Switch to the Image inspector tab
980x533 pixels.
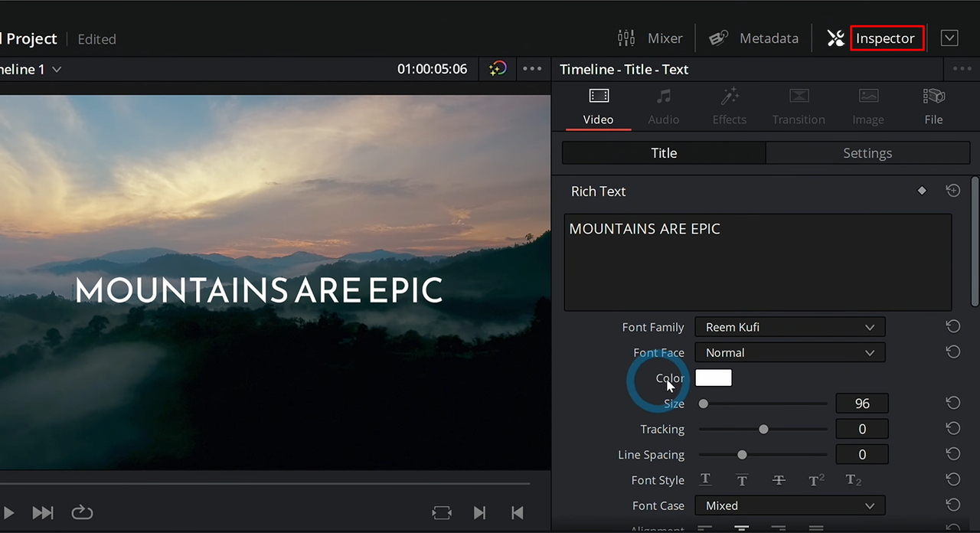click(868, 106)
